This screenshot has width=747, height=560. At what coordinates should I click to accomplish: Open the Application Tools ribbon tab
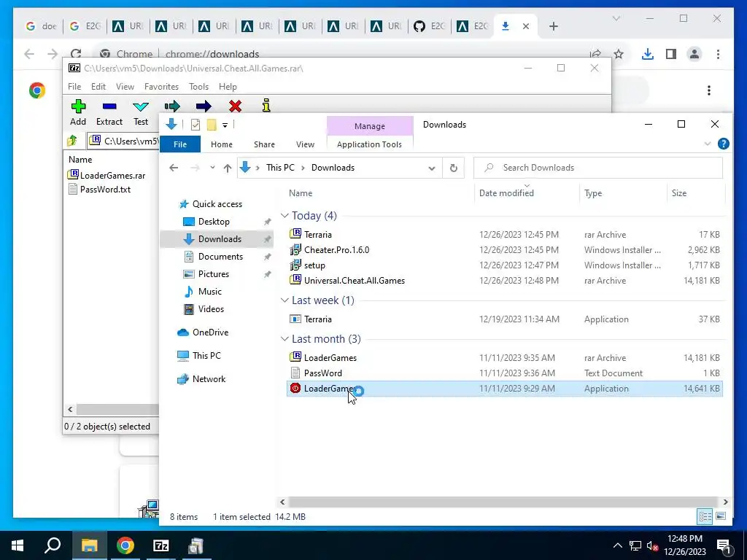pyautogui.click(x=369, y=144)
